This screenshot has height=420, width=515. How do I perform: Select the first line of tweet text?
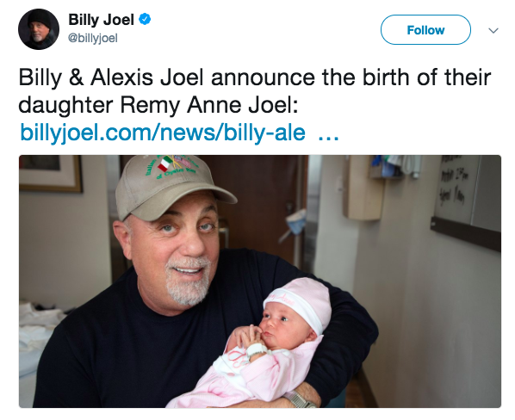pyautogui.click(x=255, y=77)
